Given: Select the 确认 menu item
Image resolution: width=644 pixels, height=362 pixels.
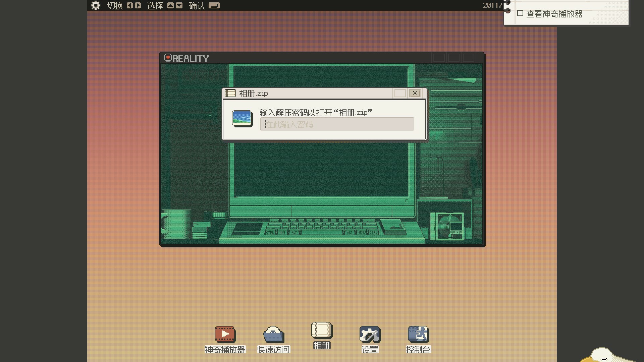Looking at the screenshot, I should (196, 5).
